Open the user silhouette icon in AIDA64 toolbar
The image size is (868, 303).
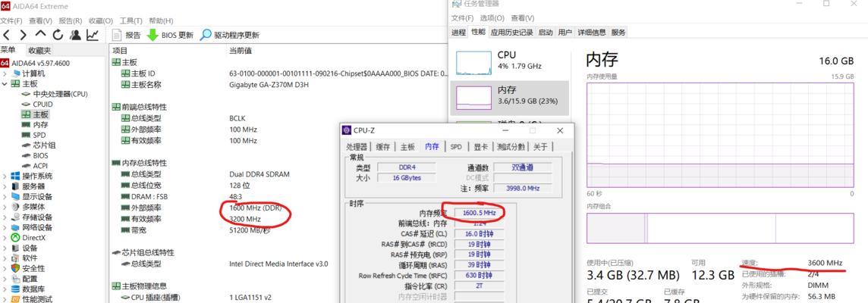click(x=75, y=35)
